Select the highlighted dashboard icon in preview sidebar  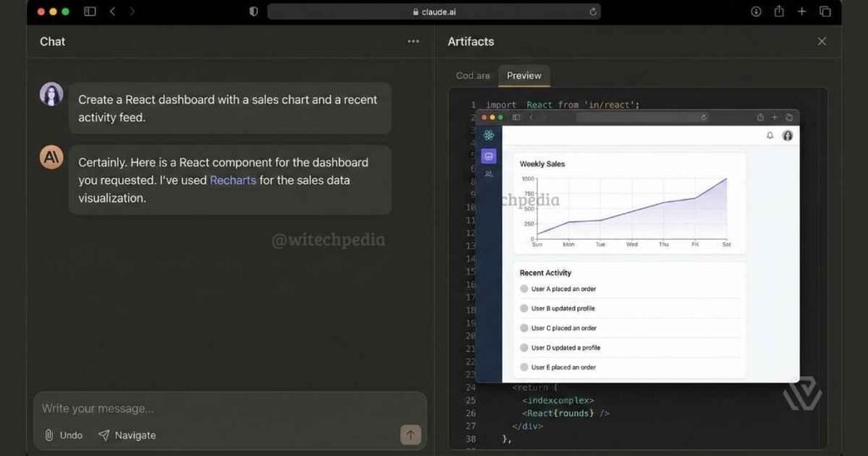489,157
